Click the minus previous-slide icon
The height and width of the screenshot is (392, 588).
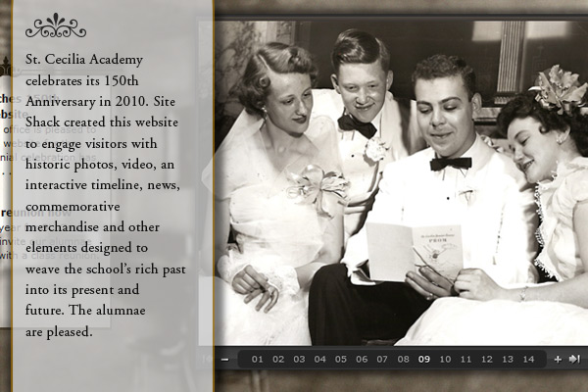click(225, 360)
